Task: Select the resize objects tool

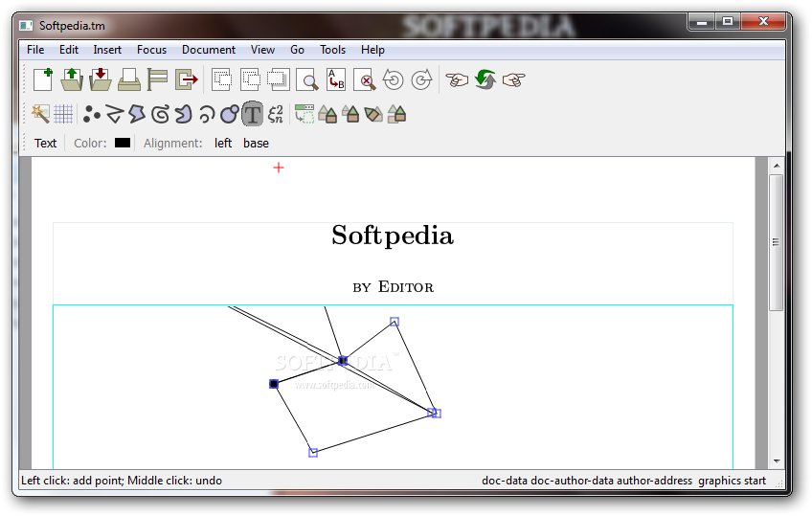Action: (x=350, y=114)
